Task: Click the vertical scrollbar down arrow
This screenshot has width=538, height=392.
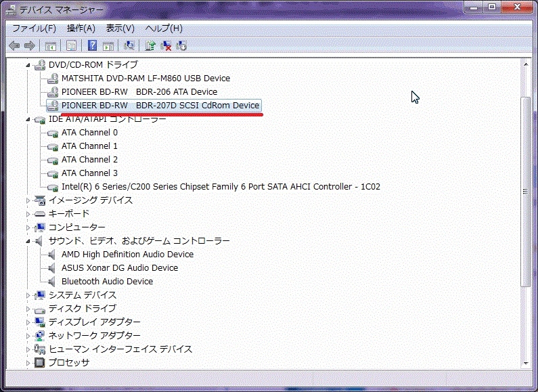Action: click(526, 363)
